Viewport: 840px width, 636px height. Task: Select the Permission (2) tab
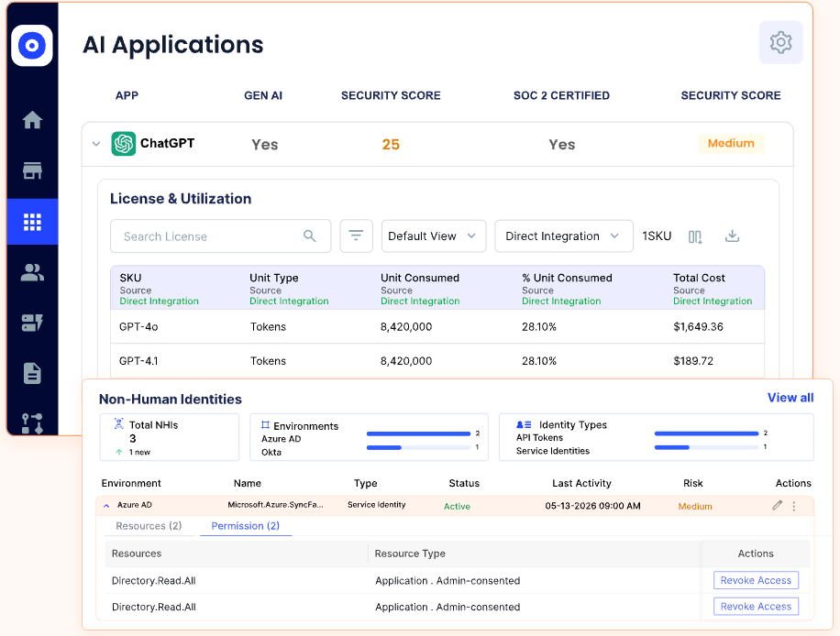[x=246, y=526]
